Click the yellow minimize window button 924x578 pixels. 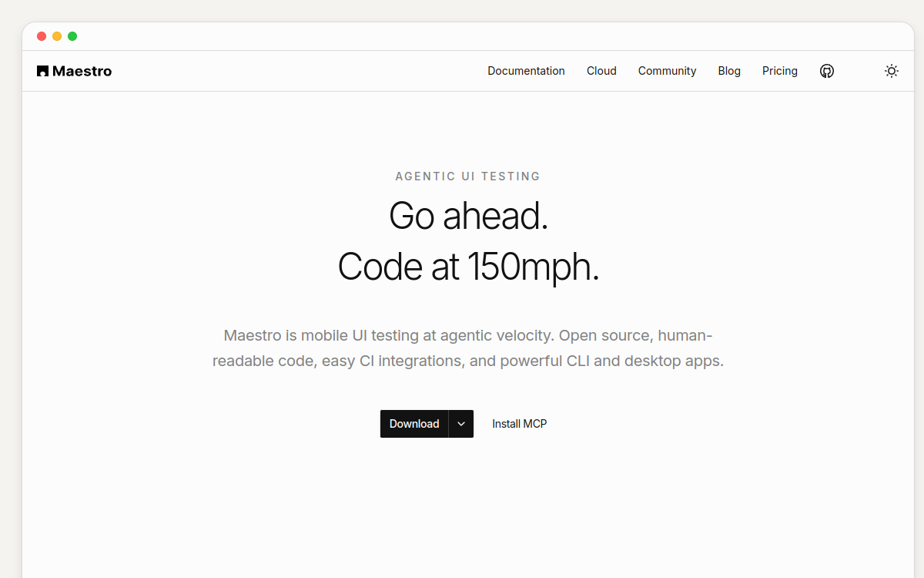pos(57,36)
